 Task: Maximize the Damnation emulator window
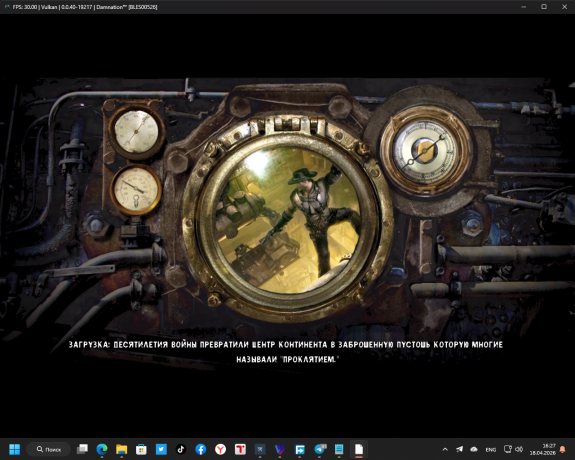pos(544,7)
